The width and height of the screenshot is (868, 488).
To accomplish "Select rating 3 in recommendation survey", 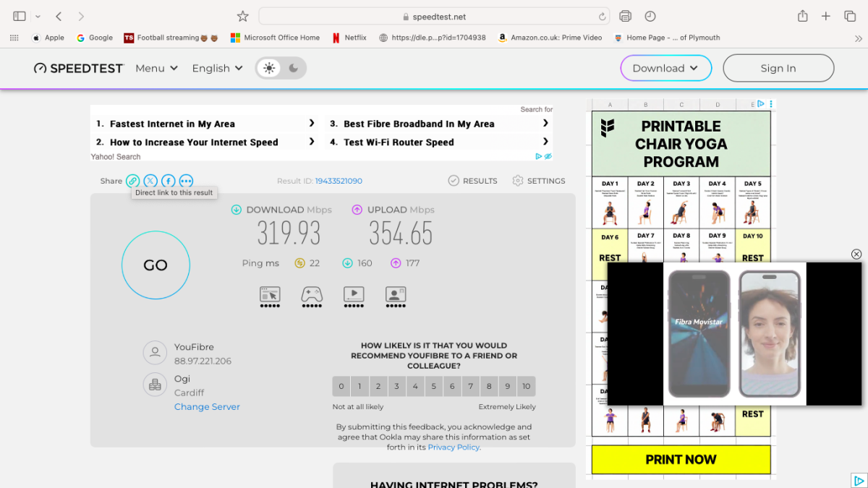I will 397,386.
